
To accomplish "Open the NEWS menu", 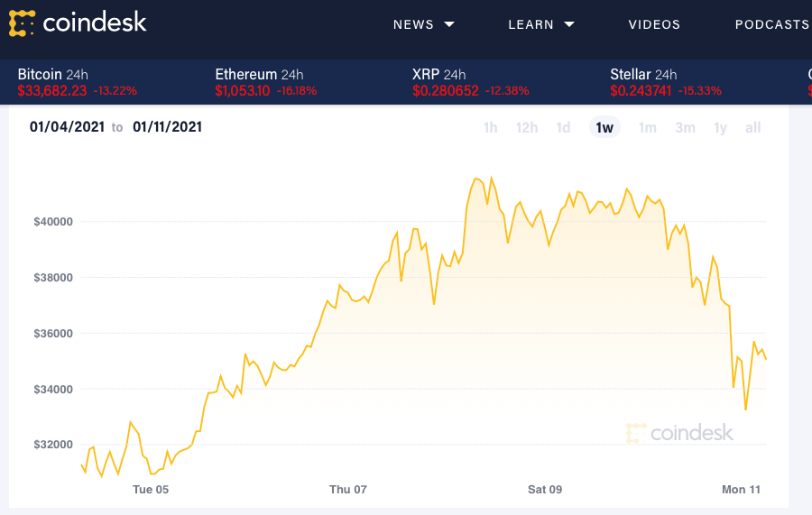I will pyautogui.click(x=413, y=24).
